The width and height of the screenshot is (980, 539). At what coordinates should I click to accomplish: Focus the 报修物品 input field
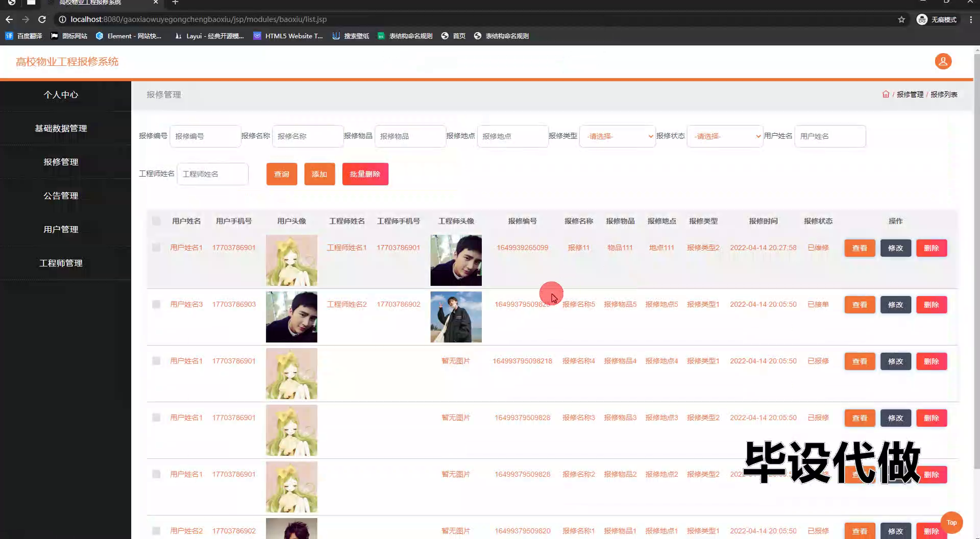pos(410,136)
